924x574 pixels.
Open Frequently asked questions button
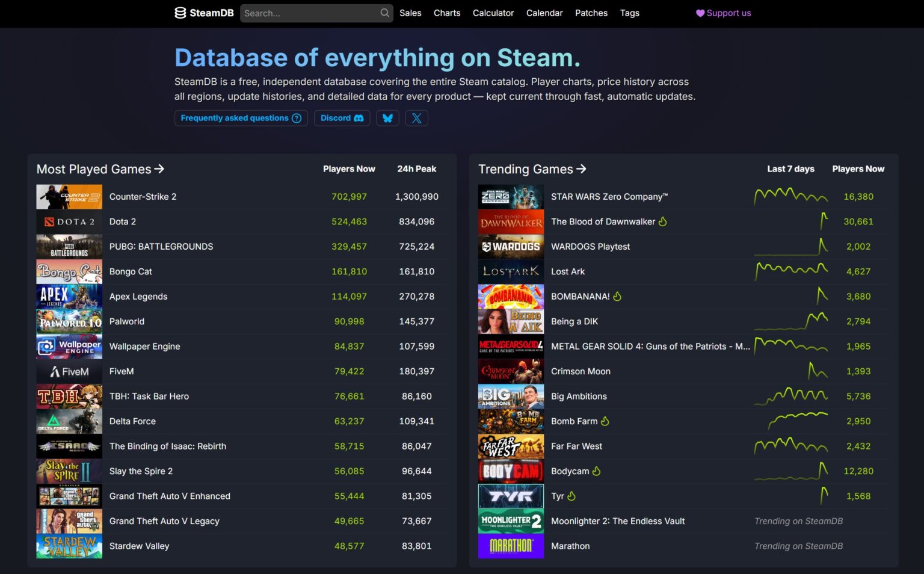tap(241, 118)
